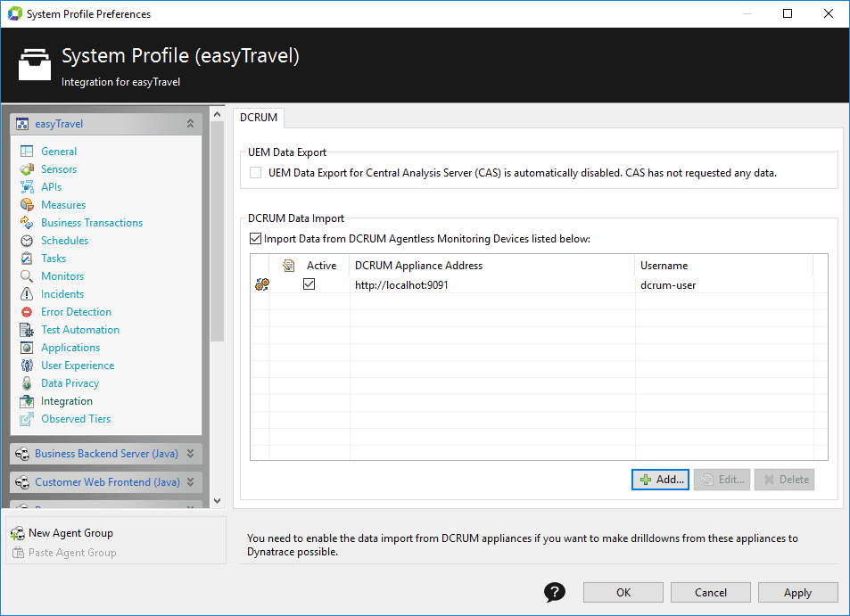Click the Username column header
Viewport: 850px width, 616px height.
point(724,266)
